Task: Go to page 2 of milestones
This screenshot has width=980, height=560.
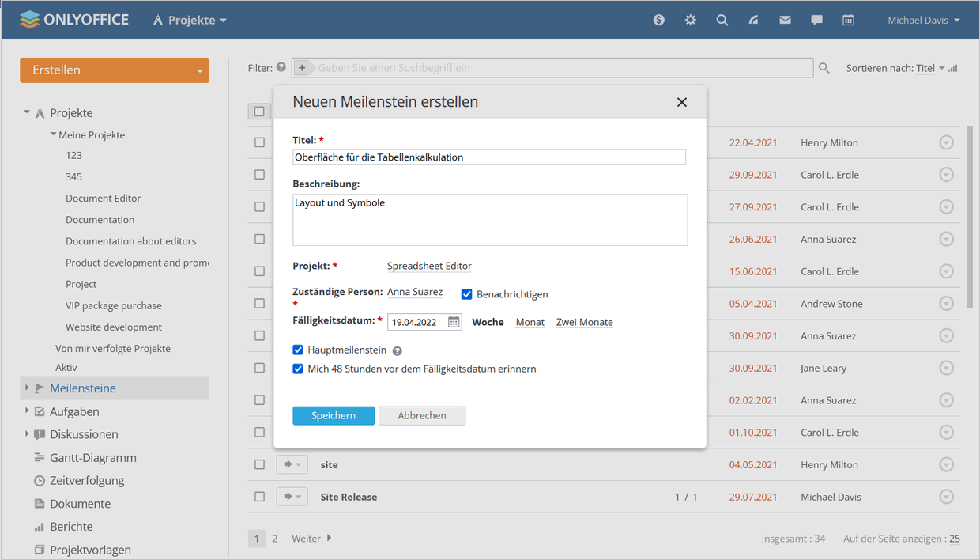Action: coord(275,539)
